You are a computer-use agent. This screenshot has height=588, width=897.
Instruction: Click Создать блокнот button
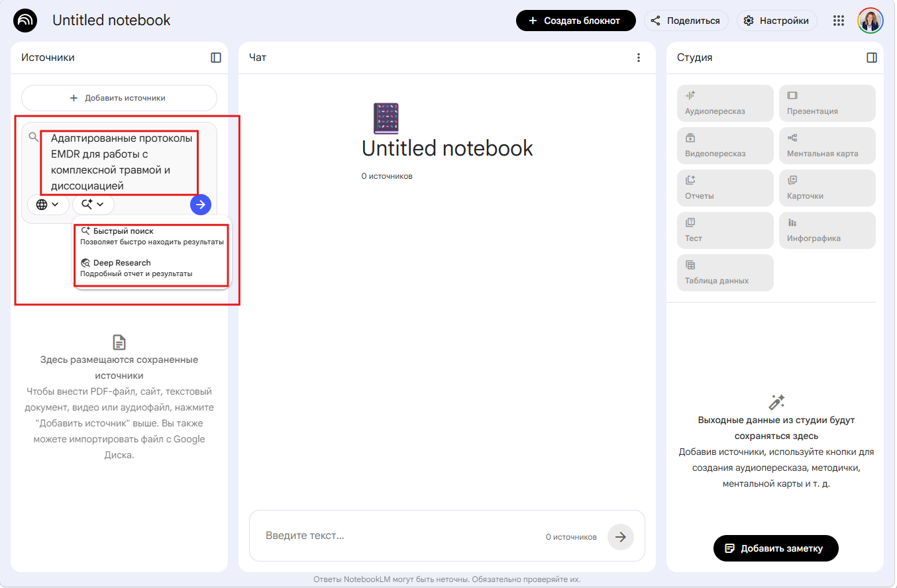coord(576,21)
